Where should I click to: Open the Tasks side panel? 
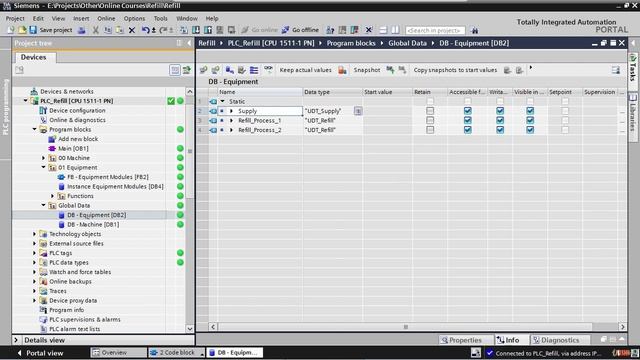coord(633,68)
